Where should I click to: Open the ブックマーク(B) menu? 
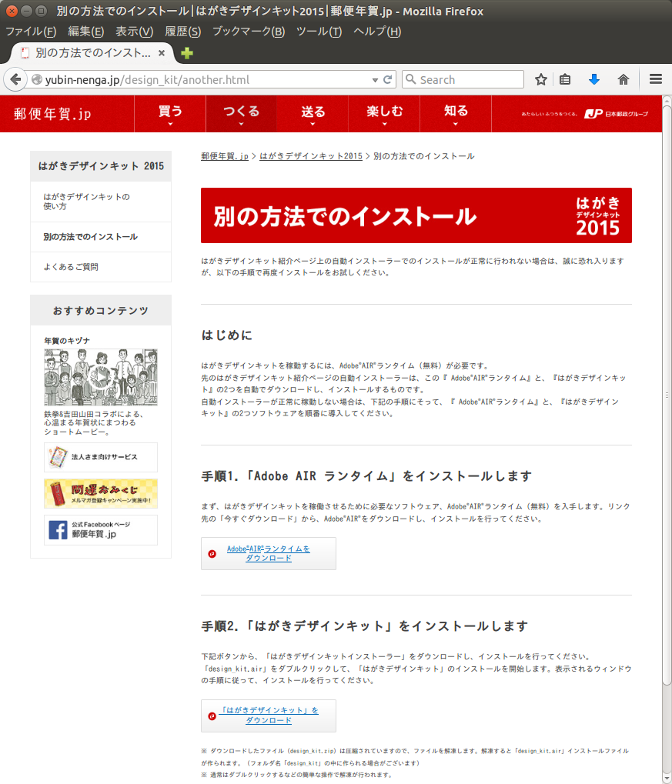tap(248, 32)
